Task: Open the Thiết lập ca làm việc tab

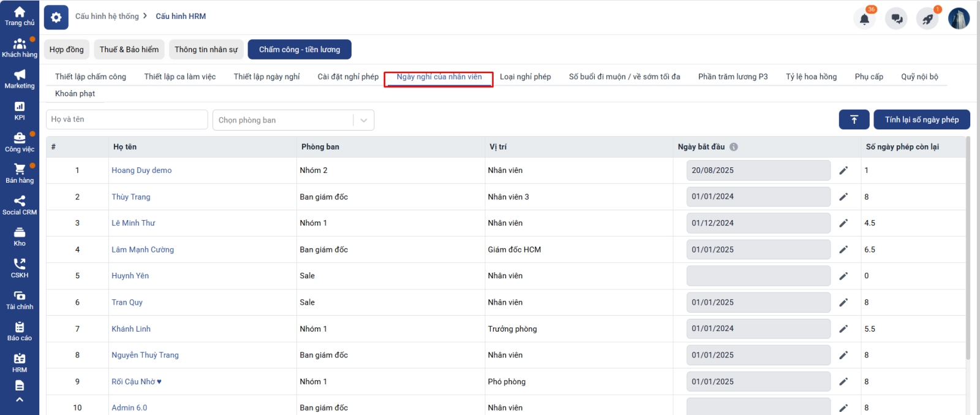Action: coord(180,77)
